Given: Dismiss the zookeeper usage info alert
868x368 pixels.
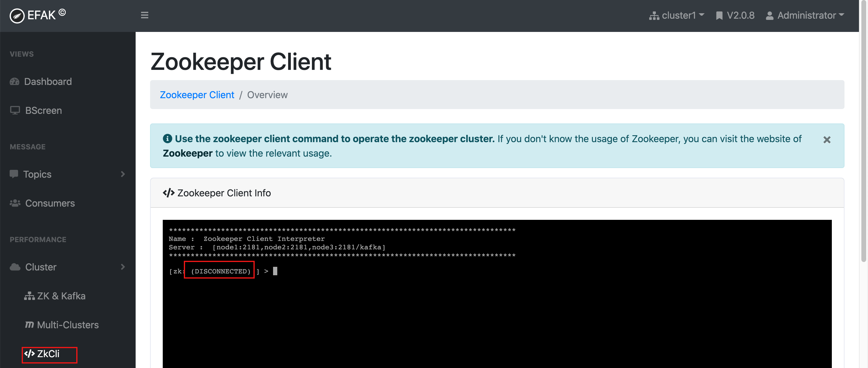Looking at the screenshot, I should pos(826,140).
